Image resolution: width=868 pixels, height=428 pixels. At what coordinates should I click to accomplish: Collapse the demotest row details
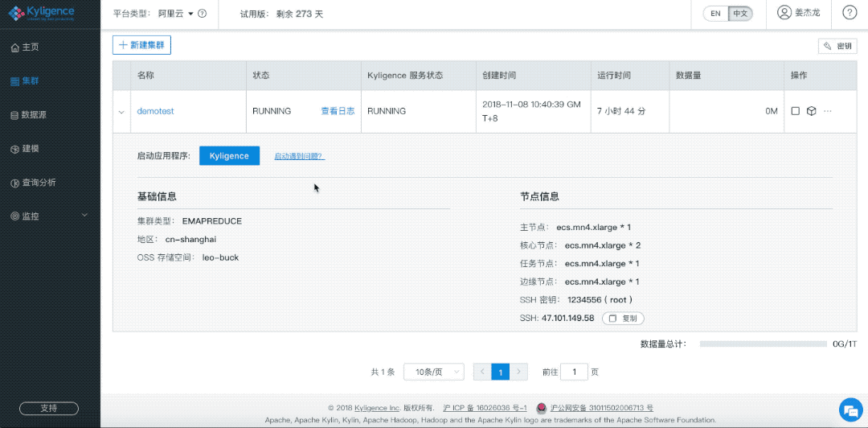[121, 112]
